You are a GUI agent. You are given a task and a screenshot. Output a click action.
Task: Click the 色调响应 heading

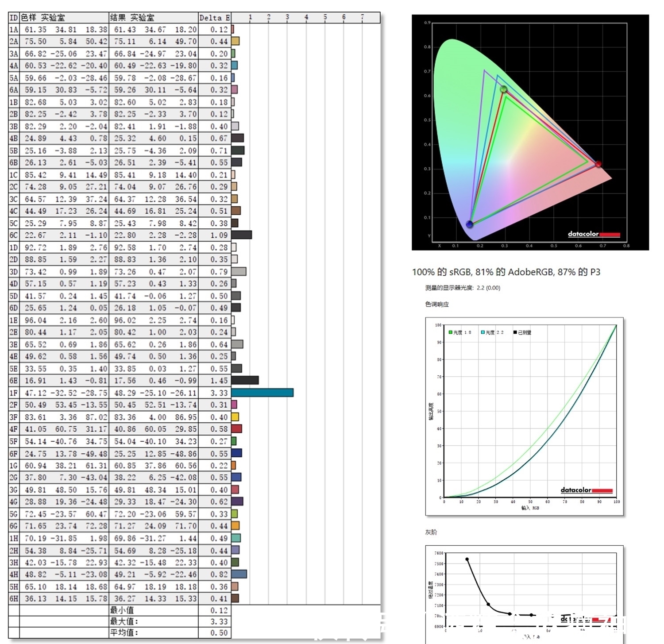tap(437, 305)
